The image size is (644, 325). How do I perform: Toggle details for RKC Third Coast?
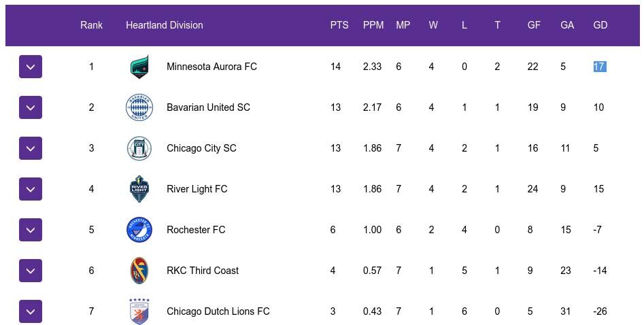31,271
